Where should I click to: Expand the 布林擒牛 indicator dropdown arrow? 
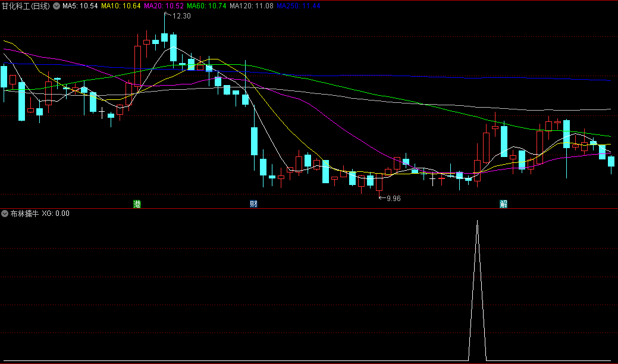click(5, 214)
